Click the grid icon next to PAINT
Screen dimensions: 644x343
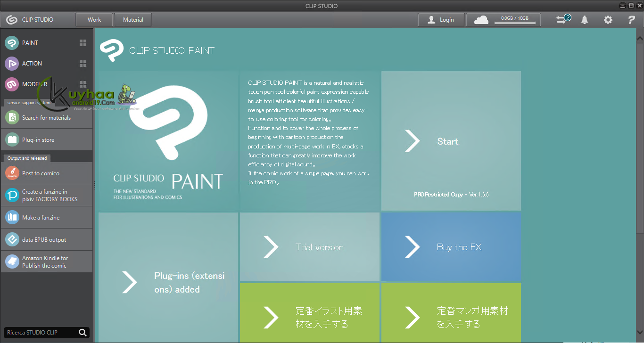click(83, 43)
